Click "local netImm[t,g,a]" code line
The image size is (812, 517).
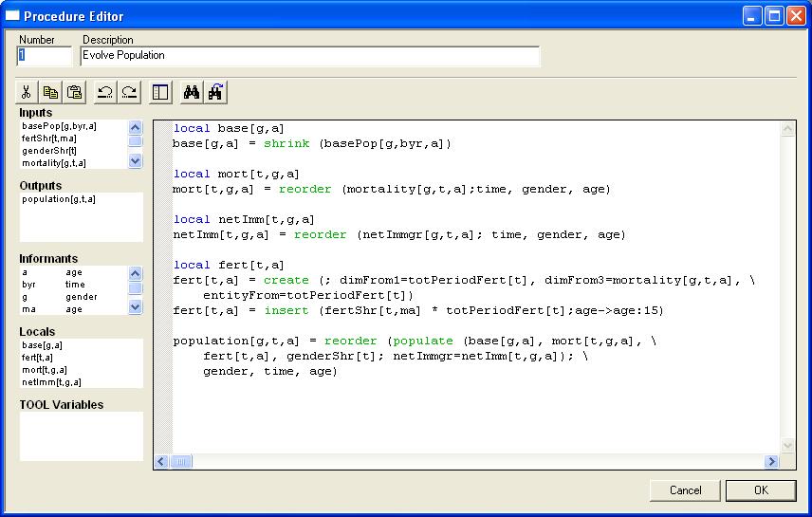(x=244, y=220)
